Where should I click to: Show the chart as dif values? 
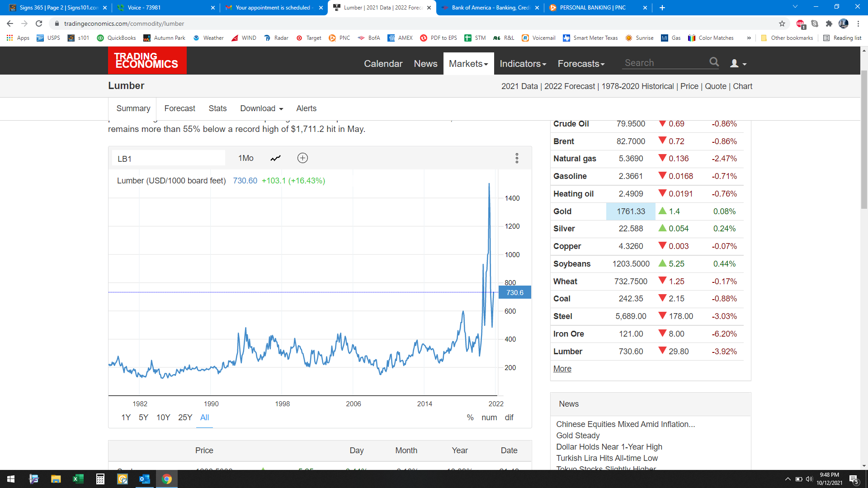pos(509,418)
